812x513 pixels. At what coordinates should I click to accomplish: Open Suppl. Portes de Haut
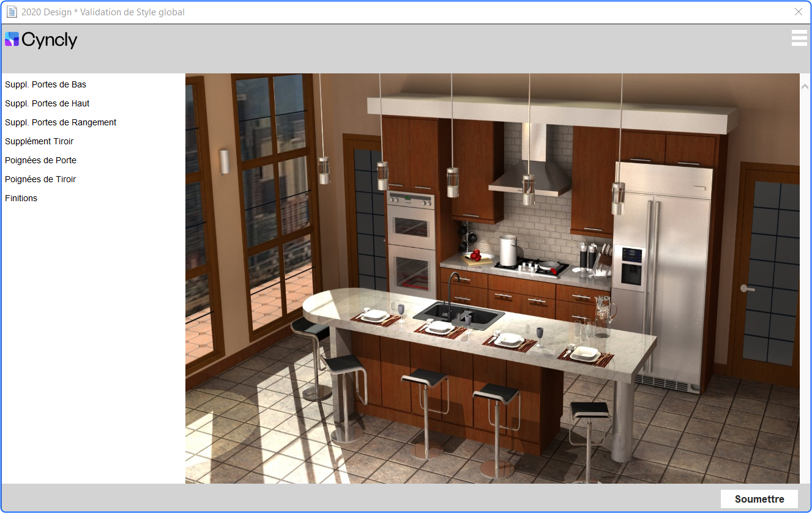tap(47, 103)
